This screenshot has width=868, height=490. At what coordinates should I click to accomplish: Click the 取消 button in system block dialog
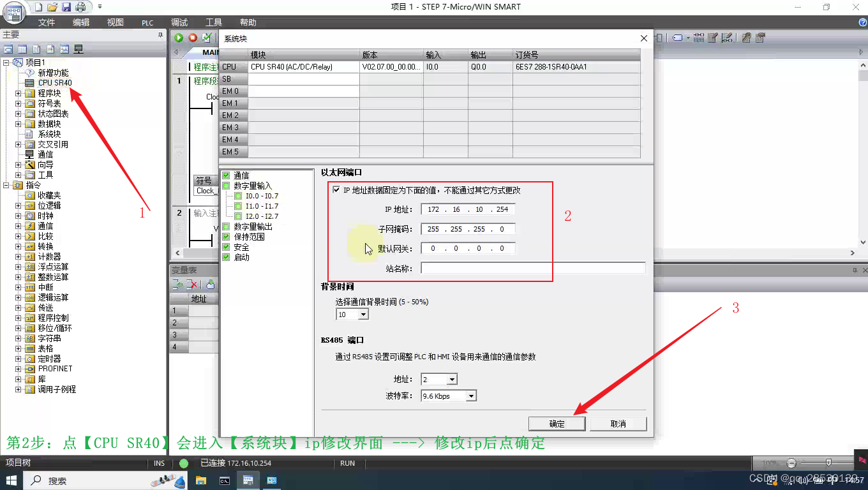[x=618, y=424]
